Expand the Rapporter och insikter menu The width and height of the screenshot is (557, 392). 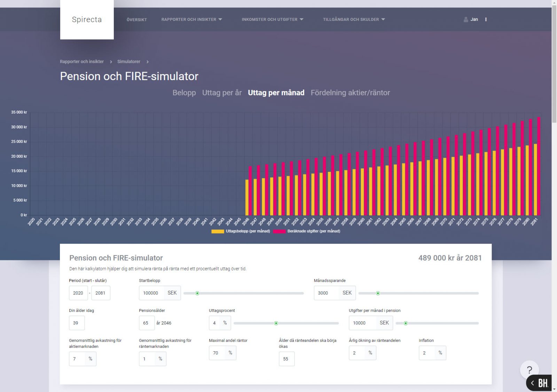pos(191,19)
